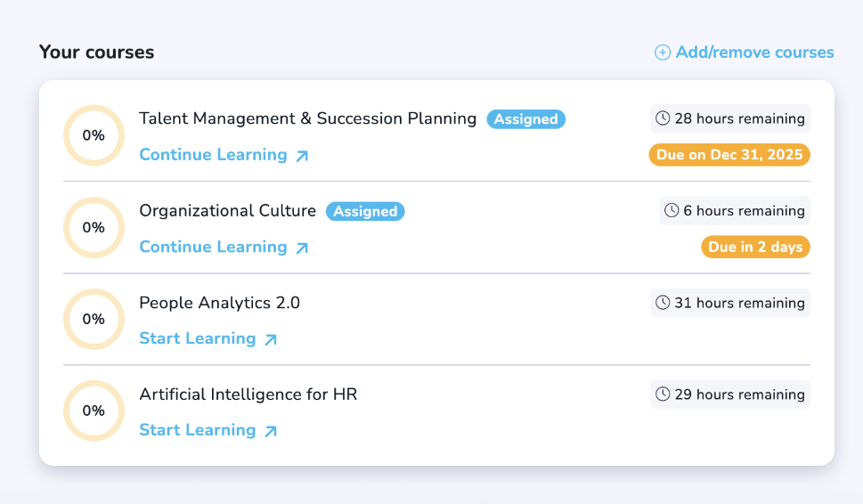863x504 pixels.
Task: Click the arrow icon after People Analytics' Start Learning
Action: point(271,339)
